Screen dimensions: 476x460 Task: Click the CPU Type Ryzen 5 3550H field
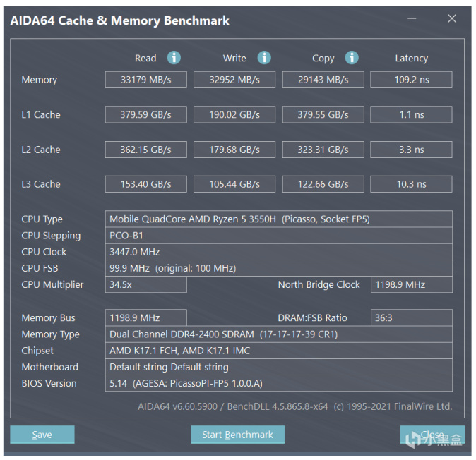(x=278, y=219)
